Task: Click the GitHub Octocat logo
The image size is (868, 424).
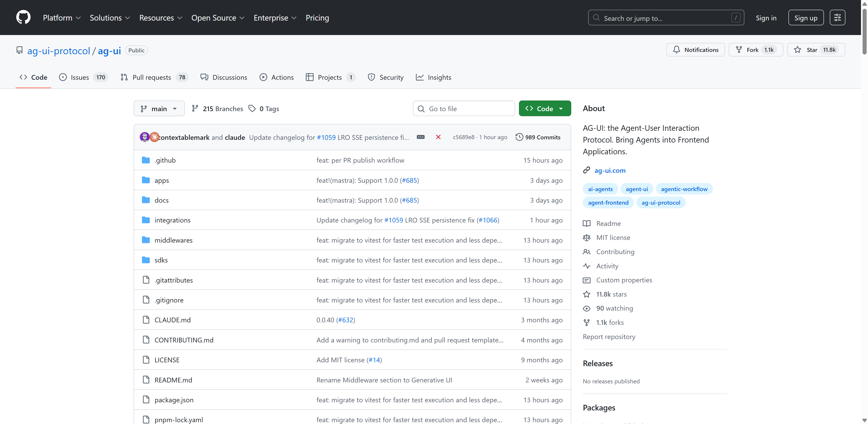Action: point(23,18)
